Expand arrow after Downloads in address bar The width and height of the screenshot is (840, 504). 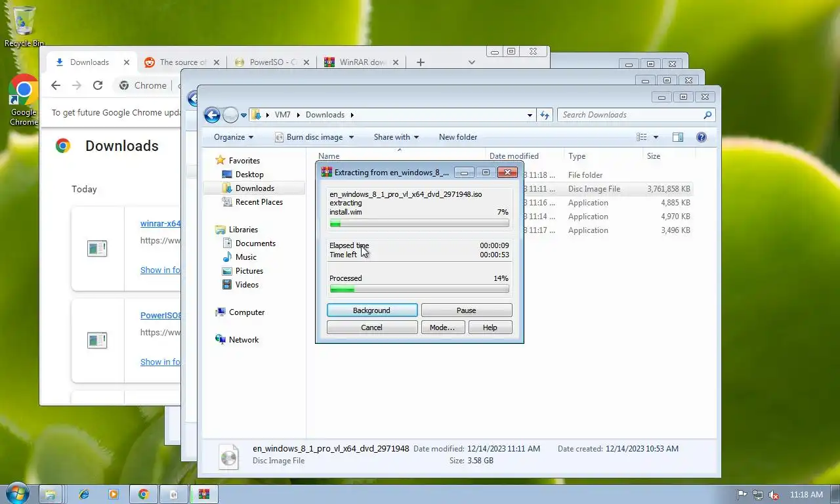click(x=352, y=115)
